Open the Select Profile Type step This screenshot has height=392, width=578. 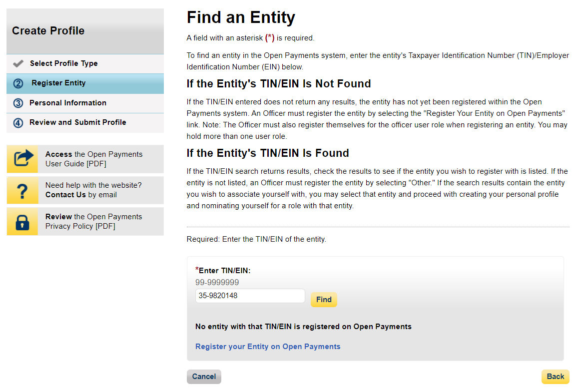coord(63,63)
